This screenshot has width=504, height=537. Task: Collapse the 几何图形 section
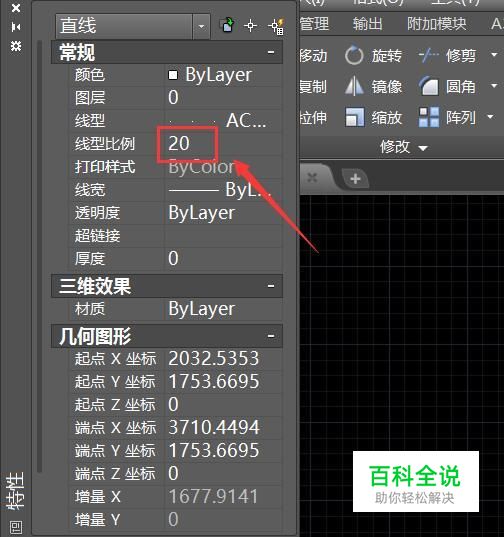tap(271, 336)
